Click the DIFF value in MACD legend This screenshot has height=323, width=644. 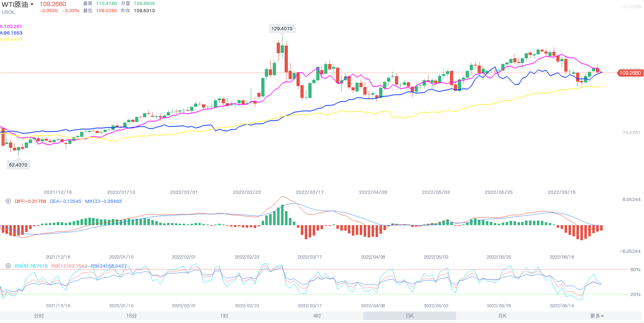point(30,201)
